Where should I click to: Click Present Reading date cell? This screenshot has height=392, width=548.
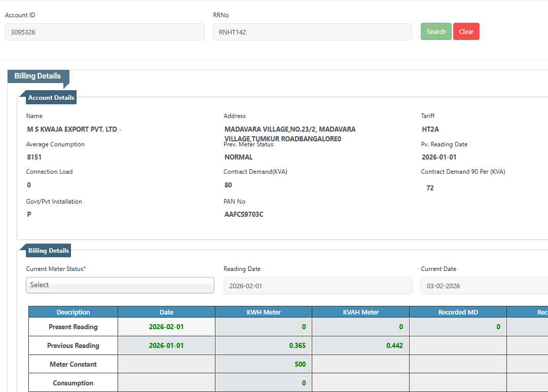[166, 327]
